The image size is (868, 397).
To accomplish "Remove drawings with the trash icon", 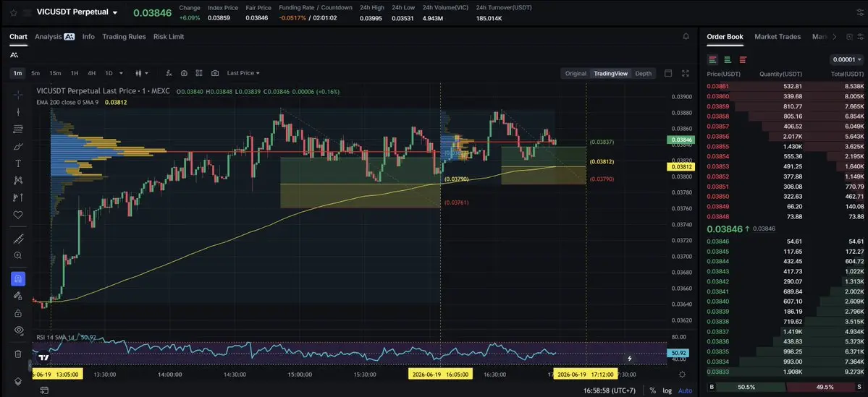I will [x=17, y=354].
